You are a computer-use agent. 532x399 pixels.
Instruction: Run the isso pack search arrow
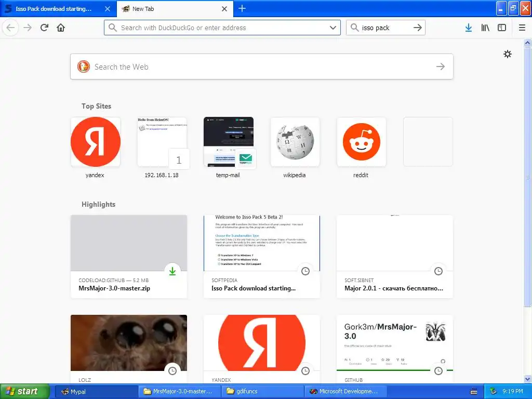click(x=418, y=28)
